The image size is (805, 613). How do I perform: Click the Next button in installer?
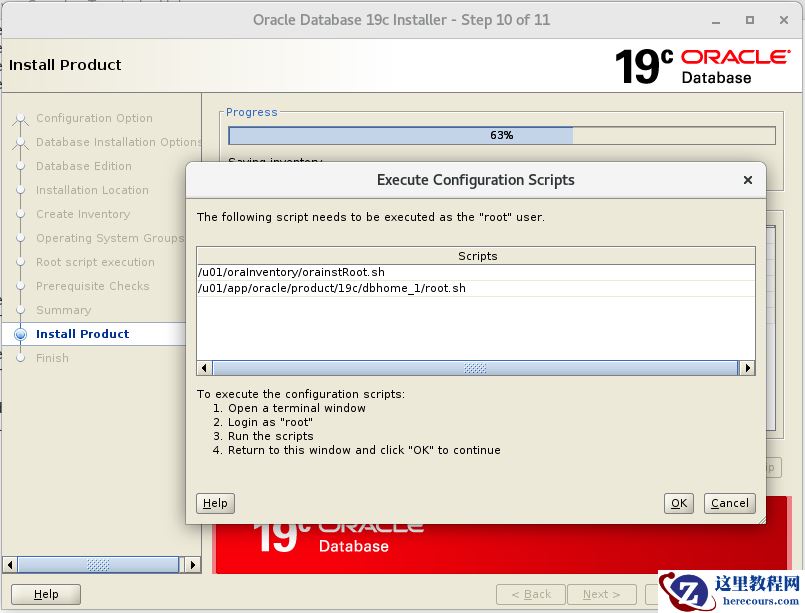602,595
